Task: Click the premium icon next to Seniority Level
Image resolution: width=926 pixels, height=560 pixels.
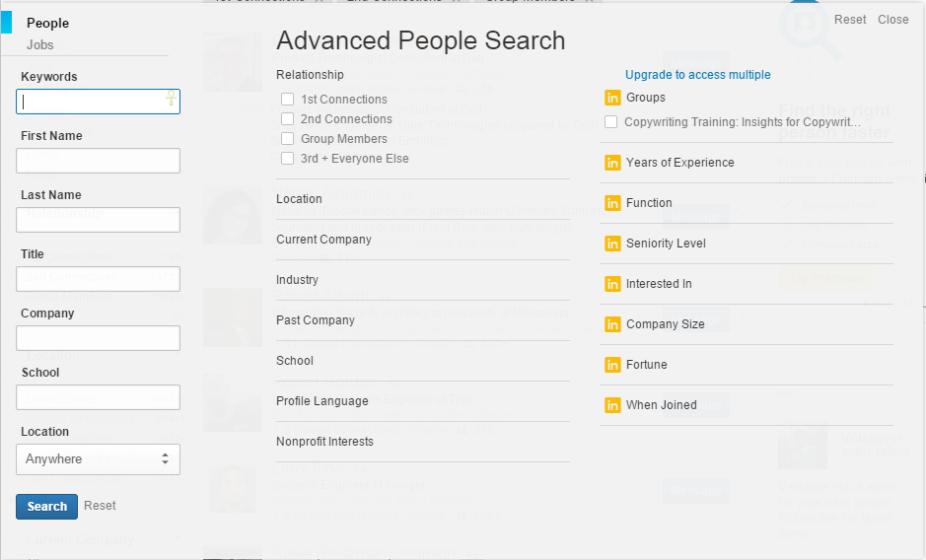Action: (x=612, y=244)
